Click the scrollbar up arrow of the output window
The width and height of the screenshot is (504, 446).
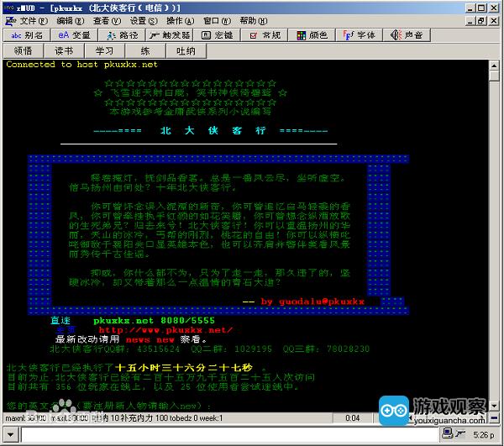coord(494,66)
